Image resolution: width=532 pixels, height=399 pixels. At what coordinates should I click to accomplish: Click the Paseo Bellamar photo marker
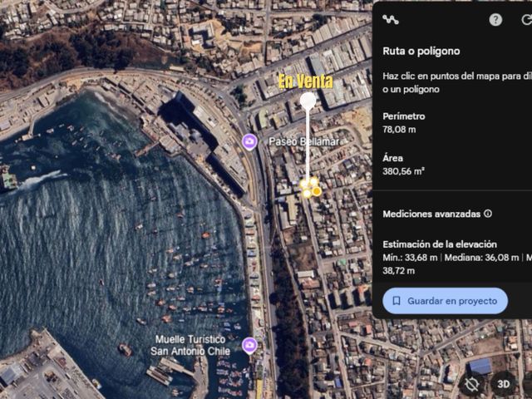tap(249, 142)
